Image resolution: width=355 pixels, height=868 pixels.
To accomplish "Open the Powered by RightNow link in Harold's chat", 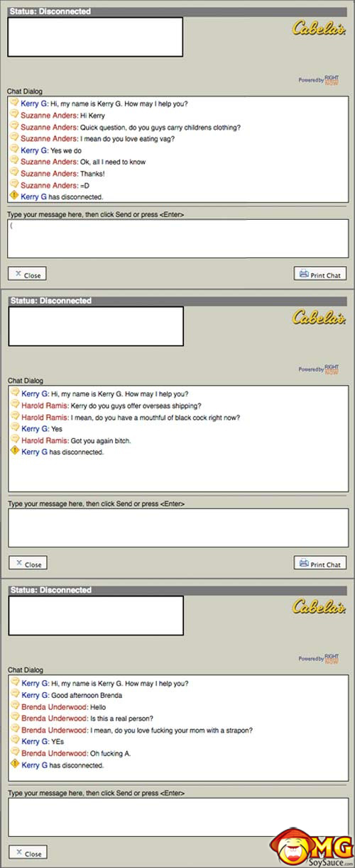I will pyautogui.click(x=319, y=369).
